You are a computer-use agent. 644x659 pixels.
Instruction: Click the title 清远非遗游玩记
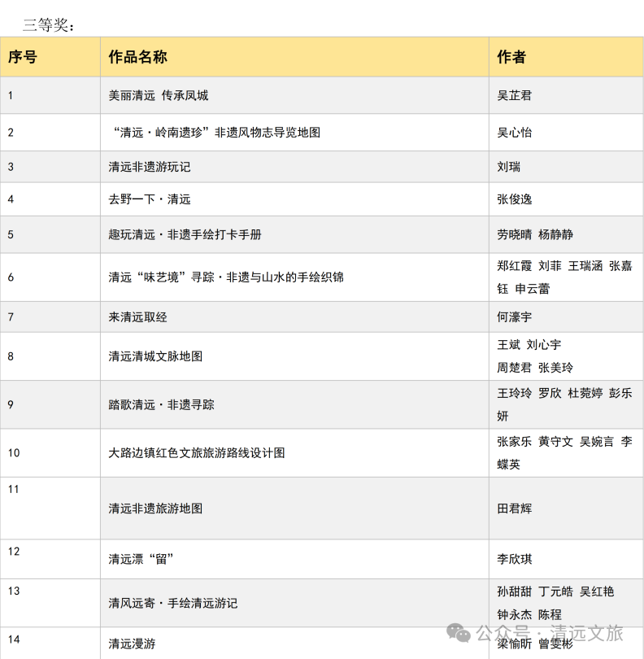(x=149, y=167)
